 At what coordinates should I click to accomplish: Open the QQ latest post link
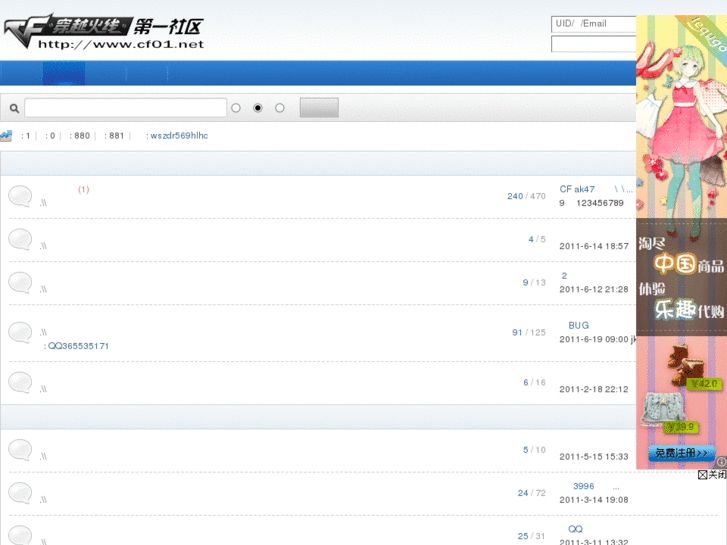tap(575, 529)
